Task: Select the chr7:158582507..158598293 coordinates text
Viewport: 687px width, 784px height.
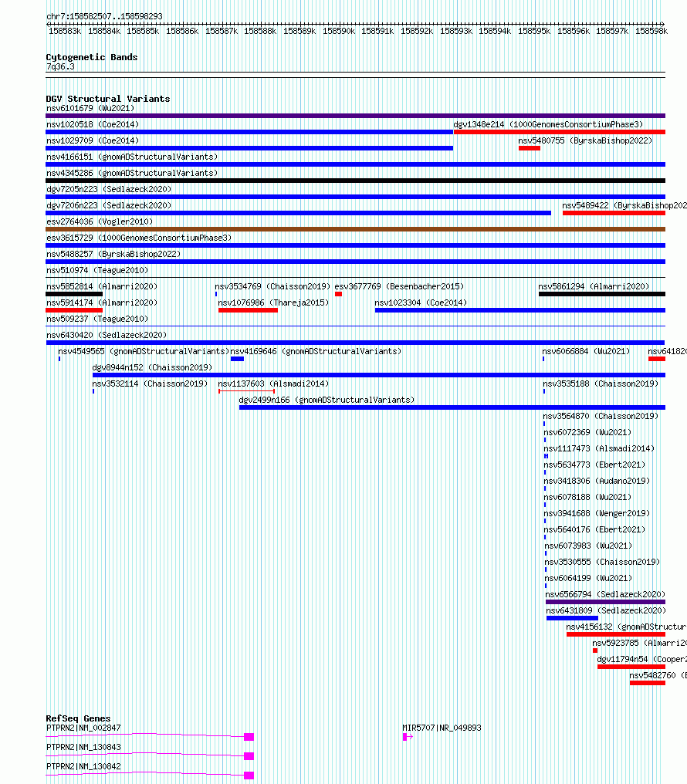Action: coord(104,16)
